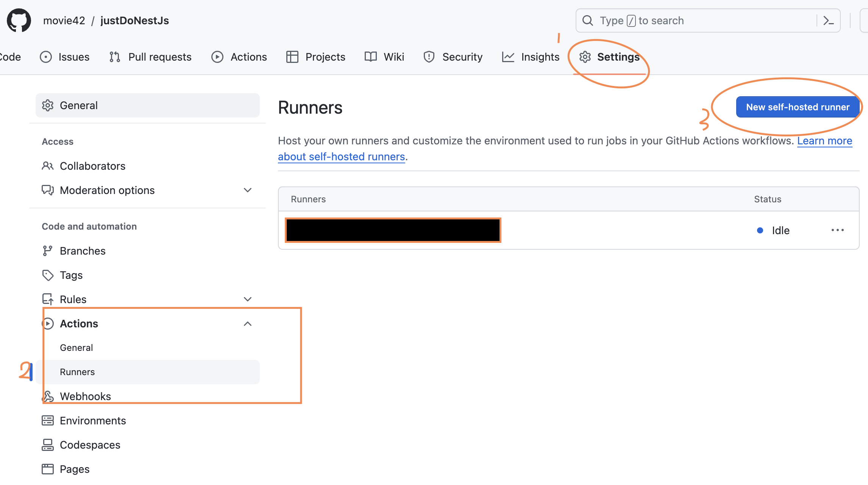The height and width of the screenshot is (485, 868).
Task: Click the Codespaces icon
Action: pyautogui.click(x=48, y=445)
